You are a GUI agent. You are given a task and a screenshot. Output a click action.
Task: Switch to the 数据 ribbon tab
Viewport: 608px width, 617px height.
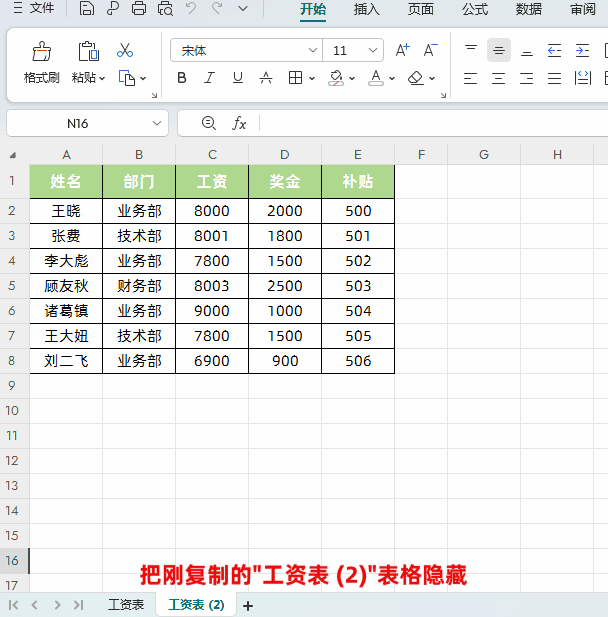coord(529,9)
